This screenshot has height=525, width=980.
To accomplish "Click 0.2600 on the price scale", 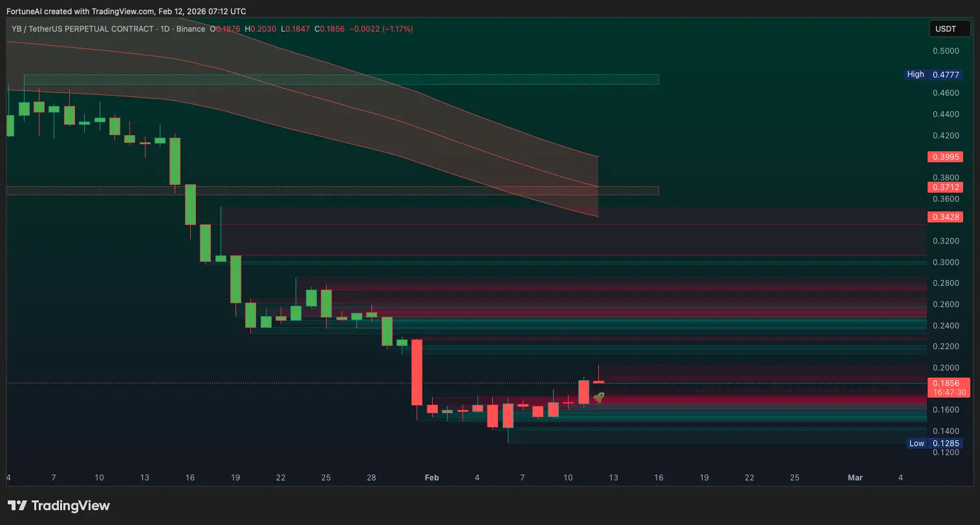I will [x=946, y=305].
